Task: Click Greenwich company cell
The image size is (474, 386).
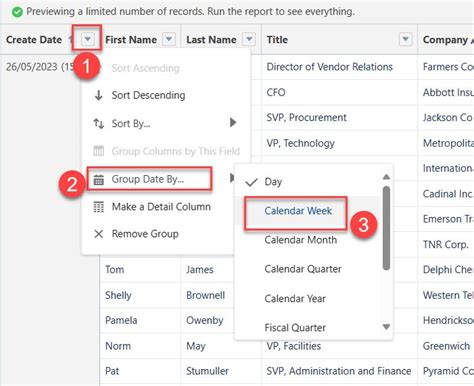Action: tap(446, 346)
